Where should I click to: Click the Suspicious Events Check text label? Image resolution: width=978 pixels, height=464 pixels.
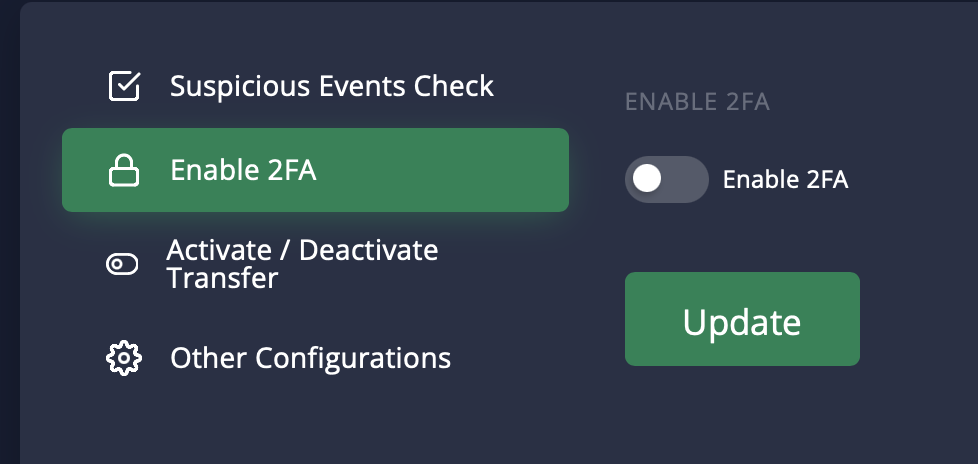331,86
